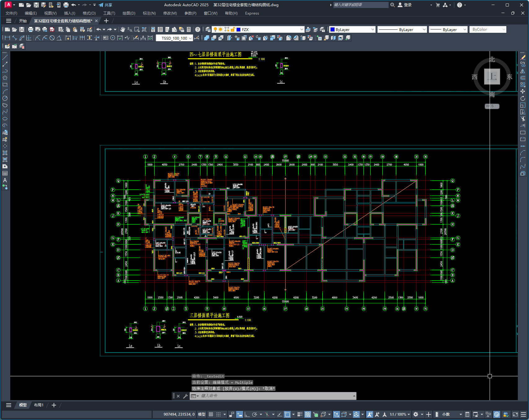Open the Layer Properties manager icon
This screenshot has height=420, width=529.
coord(208,29)
